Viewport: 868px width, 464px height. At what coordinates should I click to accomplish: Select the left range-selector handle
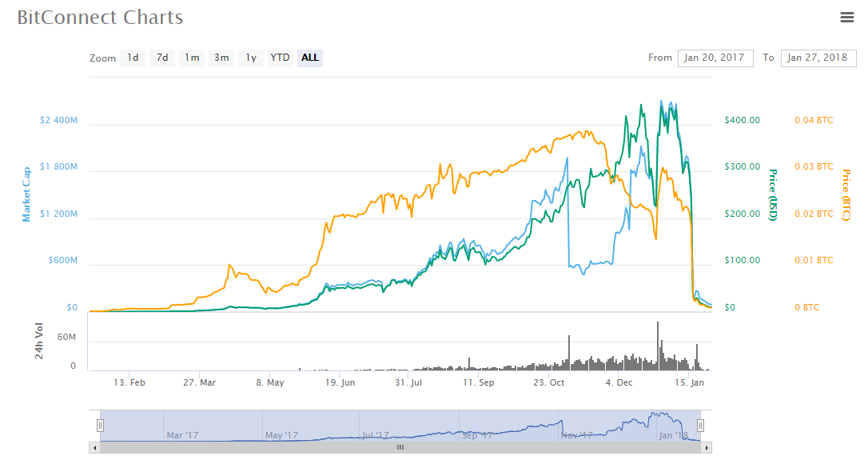(x=99, y=426)
